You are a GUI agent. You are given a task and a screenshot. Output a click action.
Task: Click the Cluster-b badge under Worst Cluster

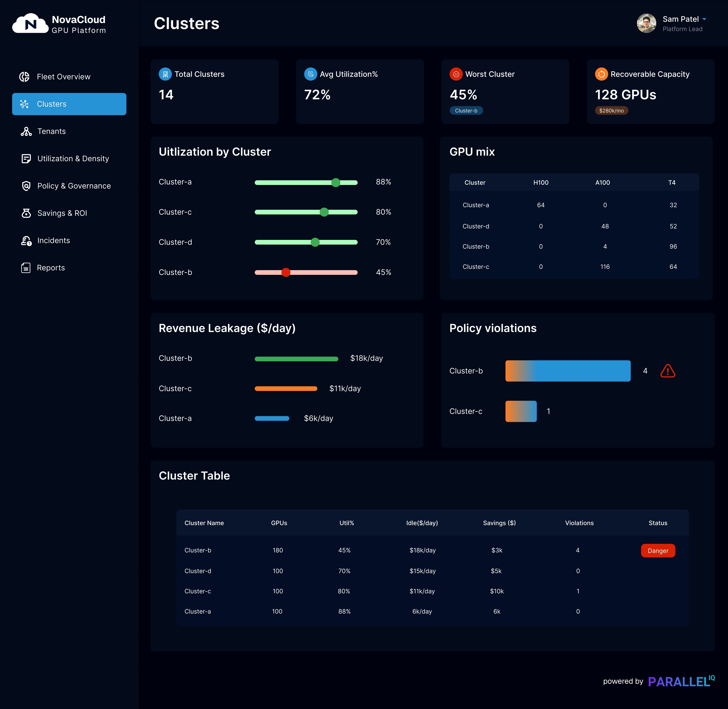(466, 111)
